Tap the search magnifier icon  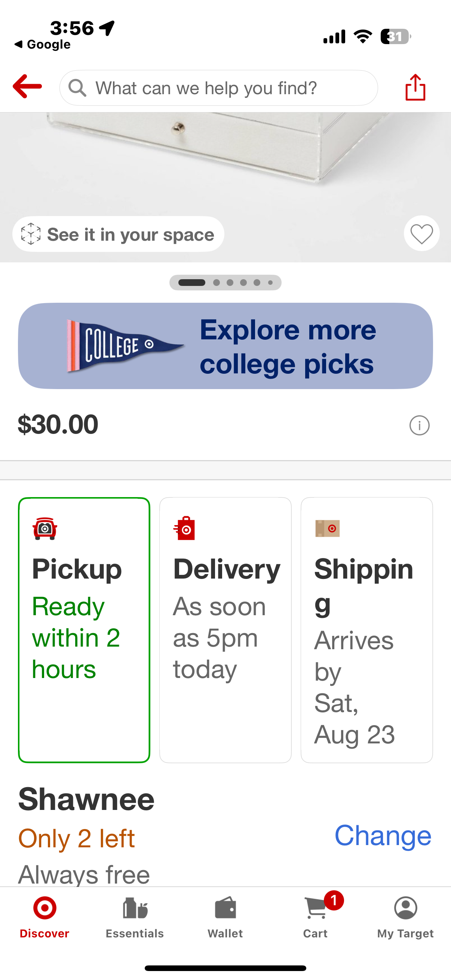(x=77, y=88)
